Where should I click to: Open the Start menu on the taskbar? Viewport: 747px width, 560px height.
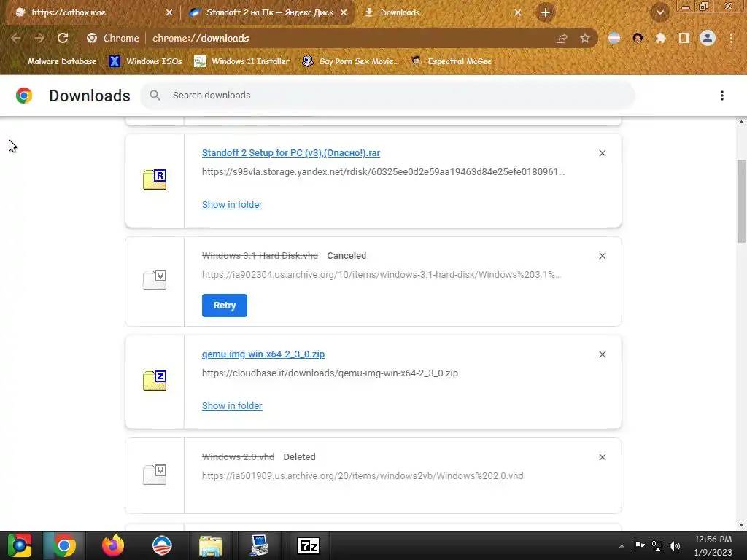pos(20,545)
